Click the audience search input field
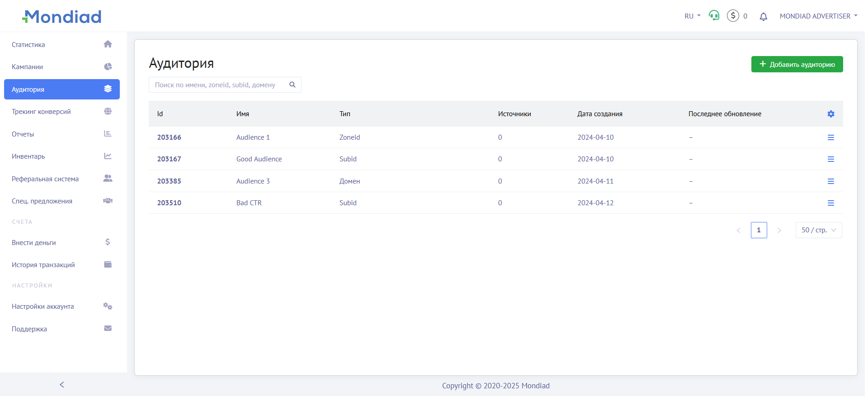 (217, 85)
